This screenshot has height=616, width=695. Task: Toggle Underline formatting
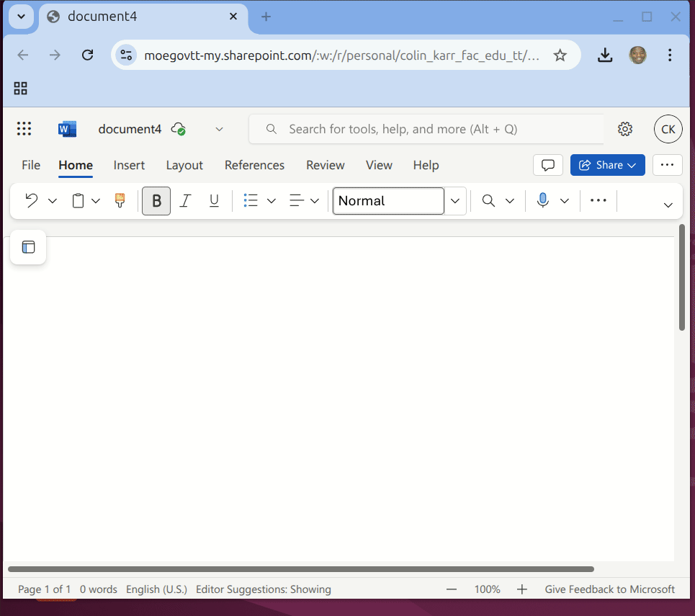[x=214, y=201]
